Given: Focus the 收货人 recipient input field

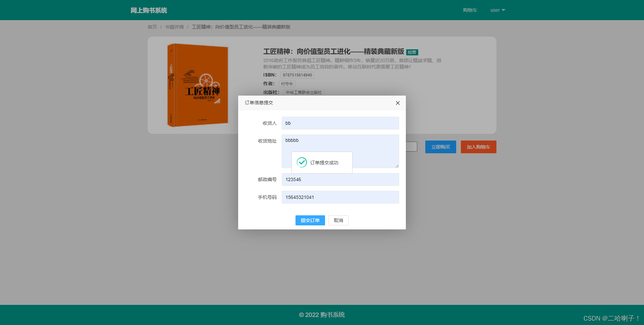Looking at the screenshot, I should tap(340, 123).
